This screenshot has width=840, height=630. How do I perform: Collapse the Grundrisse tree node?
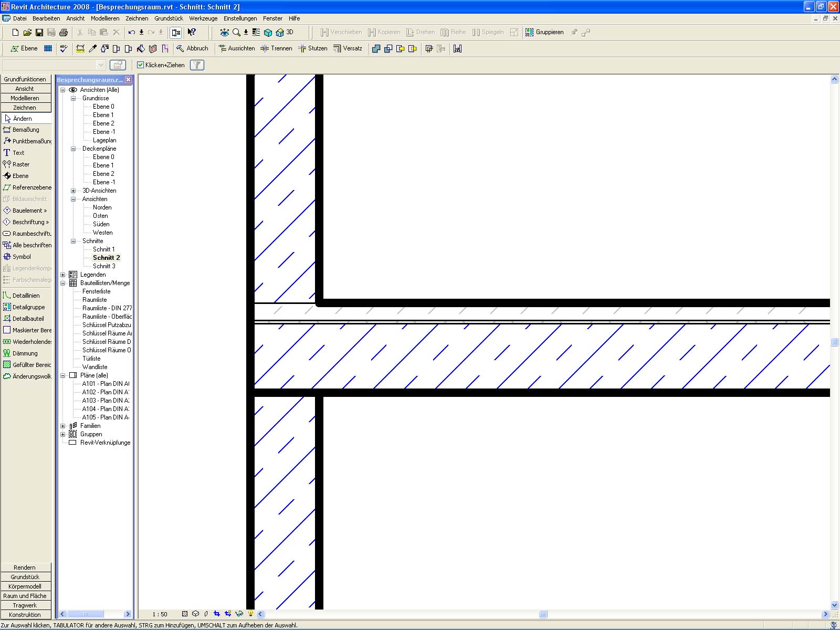[x=73, y=98]
